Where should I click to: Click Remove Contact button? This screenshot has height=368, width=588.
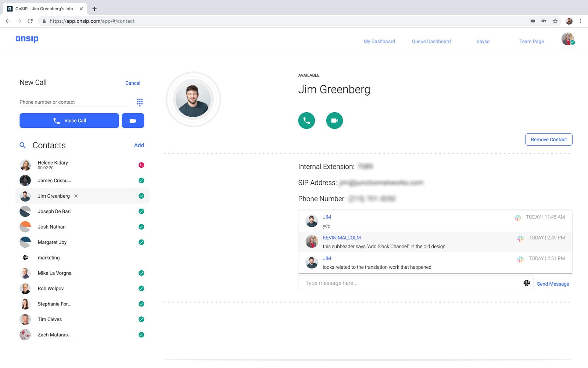click(x=549, y=139)
